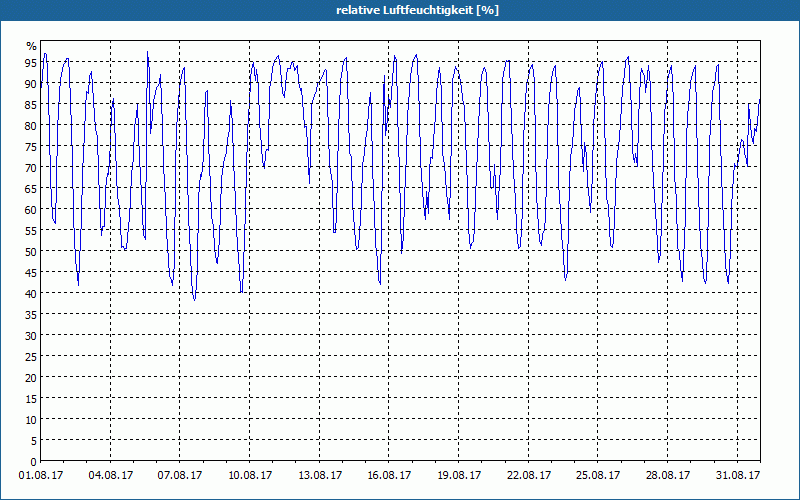Click the 31.08.17 date label
Viewport: 800px width, 500px height.
click(x=738, y=476)
